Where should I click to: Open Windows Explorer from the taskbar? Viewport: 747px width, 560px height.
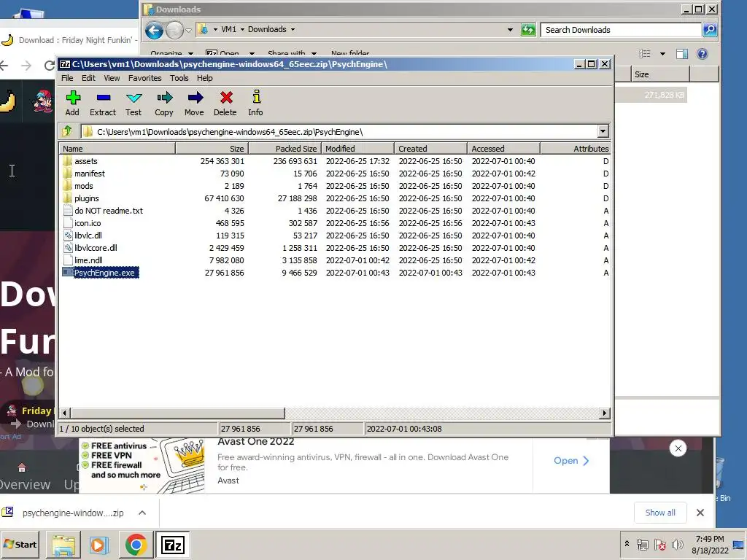63,545
